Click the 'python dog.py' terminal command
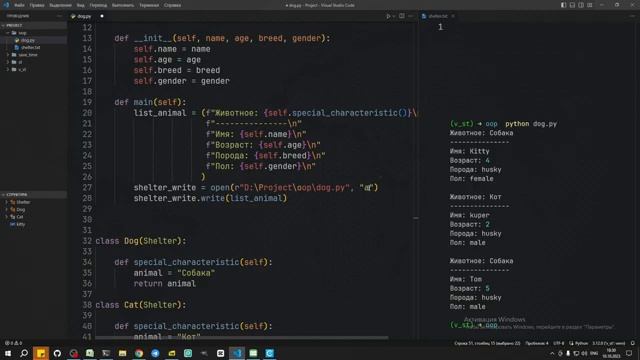Viewport: 640px width, 360px height. 531,124
